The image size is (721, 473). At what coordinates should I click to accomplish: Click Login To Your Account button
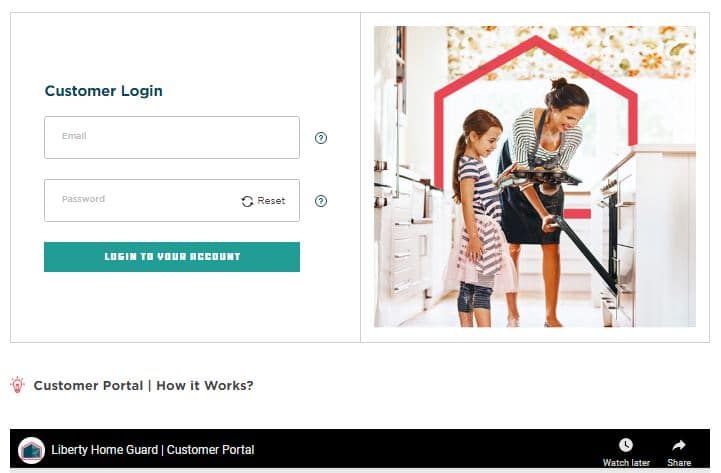coord(172,257)
